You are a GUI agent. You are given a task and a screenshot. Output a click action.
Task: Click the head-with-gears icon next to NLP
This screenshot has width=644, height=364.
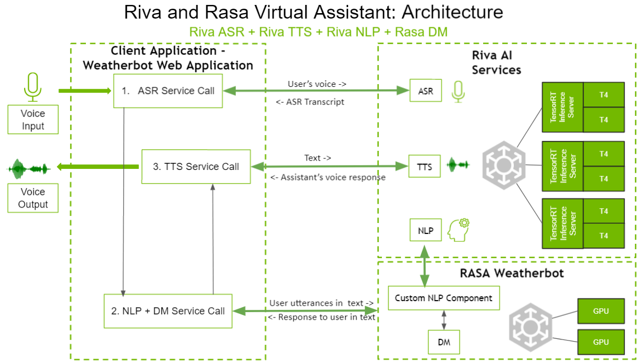457,230
